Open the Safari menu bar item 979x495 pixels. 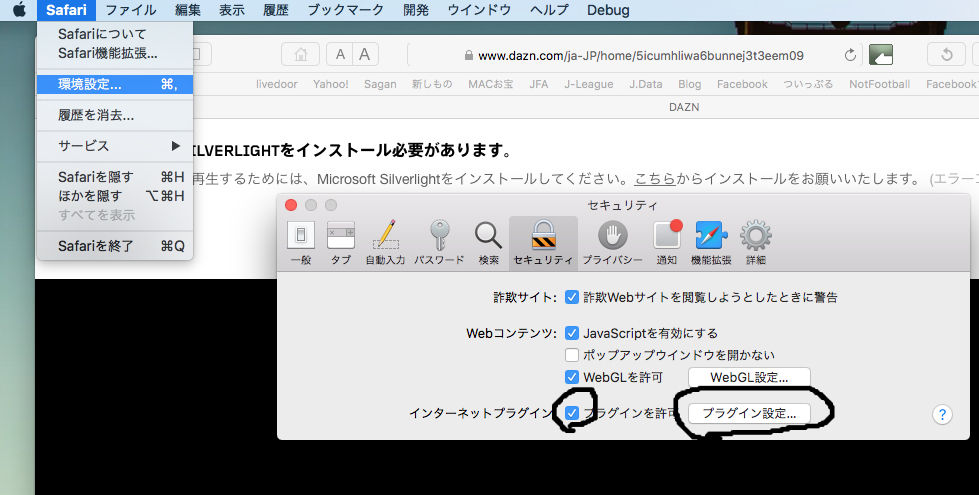(x=66, y=10)
